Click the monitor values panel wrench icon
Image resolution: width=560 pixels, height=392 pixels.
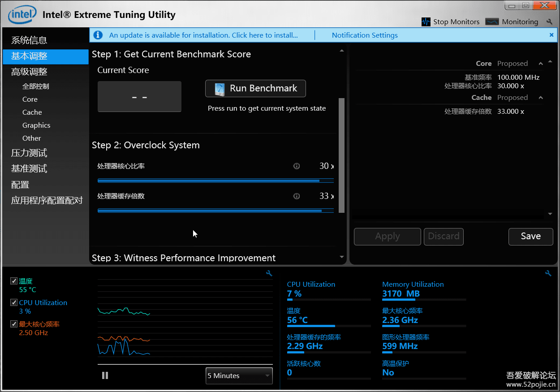click(548, 273)
